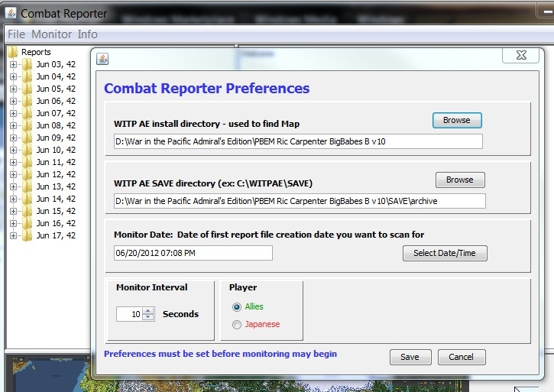Click the Select Date/Time button
This screenshot has height=392, width=554.
[x=445, y=253]
